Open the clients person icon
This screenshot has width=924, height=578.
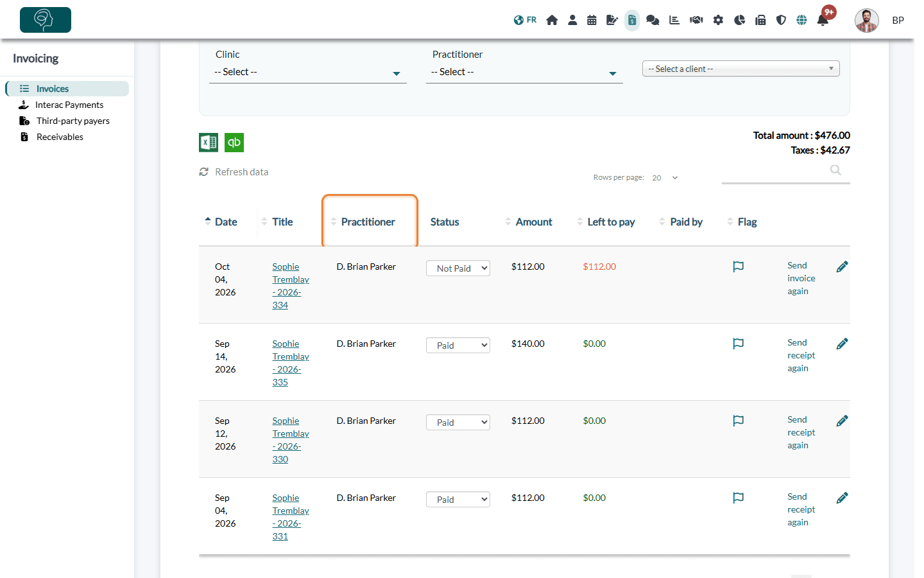point(572,20)
